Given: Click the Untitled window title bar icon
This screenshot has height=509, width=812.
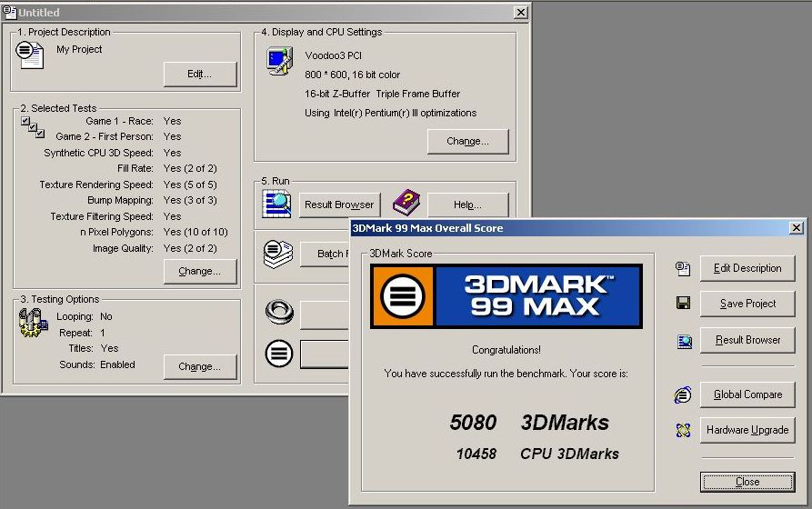Looking at the screenshot, I should pos(9,12).
